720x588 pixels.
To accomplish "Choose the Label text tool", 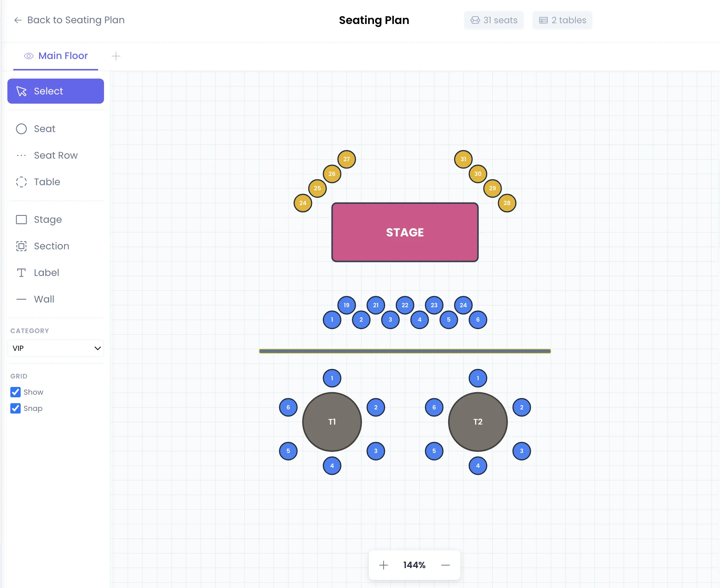I will click(46, 273).
